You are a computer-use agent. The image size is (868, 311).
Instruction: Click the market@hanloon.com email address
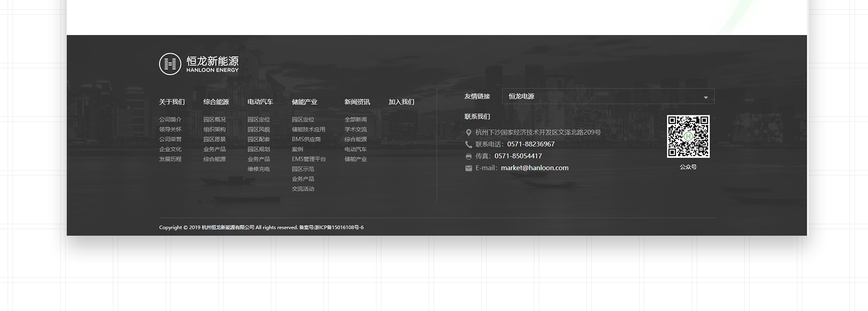click(534, 168)
